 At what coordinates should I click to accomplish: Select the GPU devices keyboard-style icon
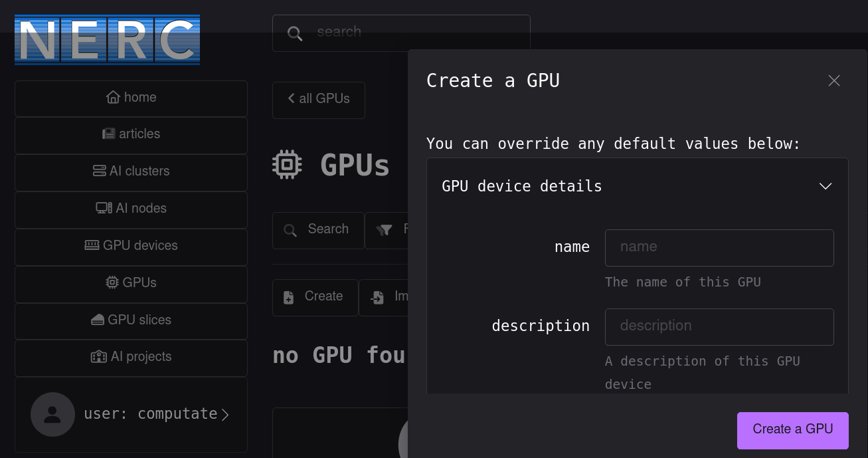(92, 245)
